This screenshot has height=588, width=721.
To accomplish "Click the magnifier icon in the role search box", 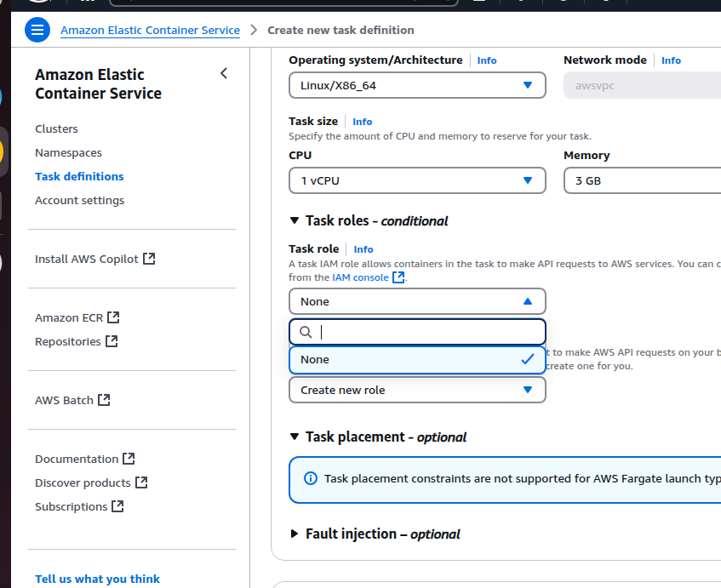I will [306, 332].
